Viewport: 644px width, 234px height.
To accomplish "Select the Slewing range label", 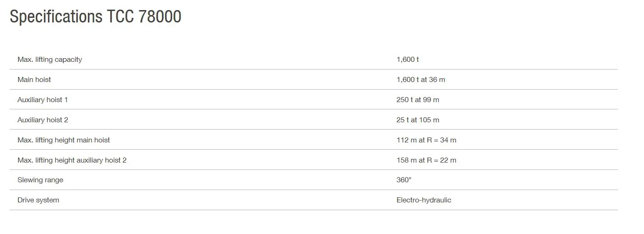I will click(40, 180).
